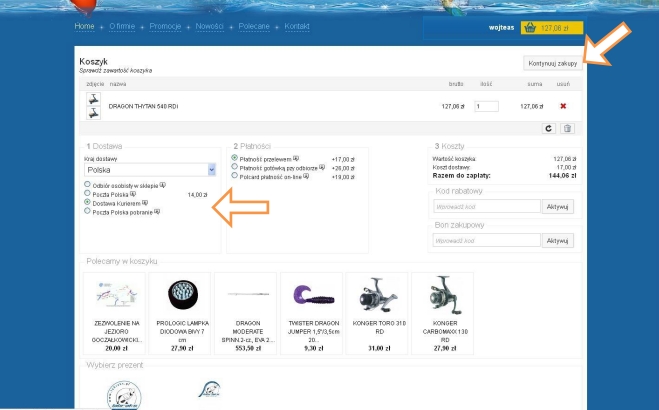Screen dimensions: 659x410
Task: Open info icon next to Płatność przelewem
Action: click(x=296, y=159)
